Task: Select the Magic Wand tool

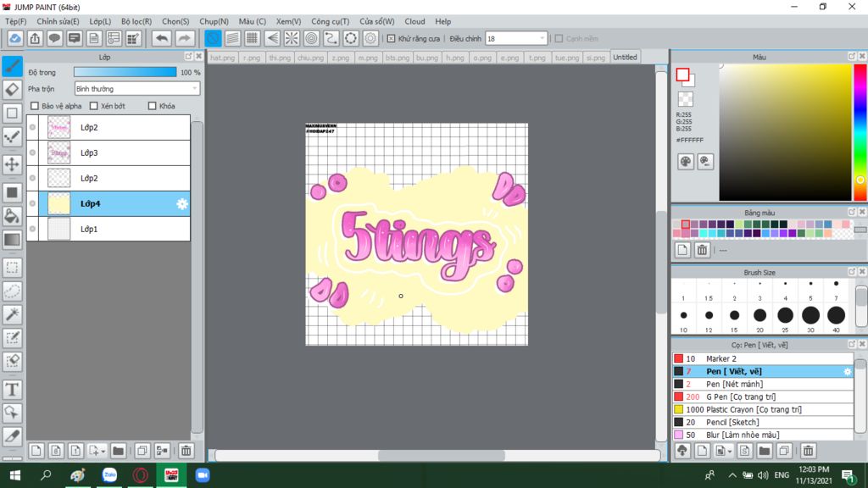Action: [x=12, y=314]
